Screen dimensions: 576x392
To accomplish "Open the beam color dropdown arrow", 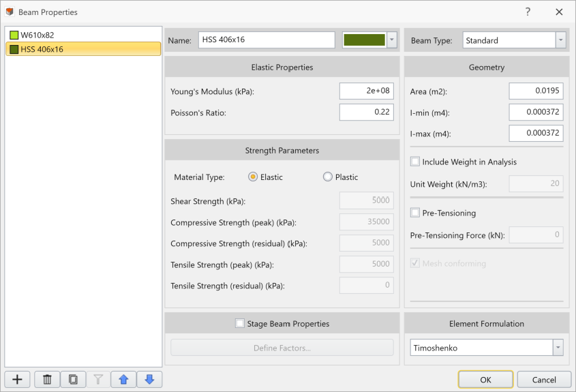I will click(392, 40).
